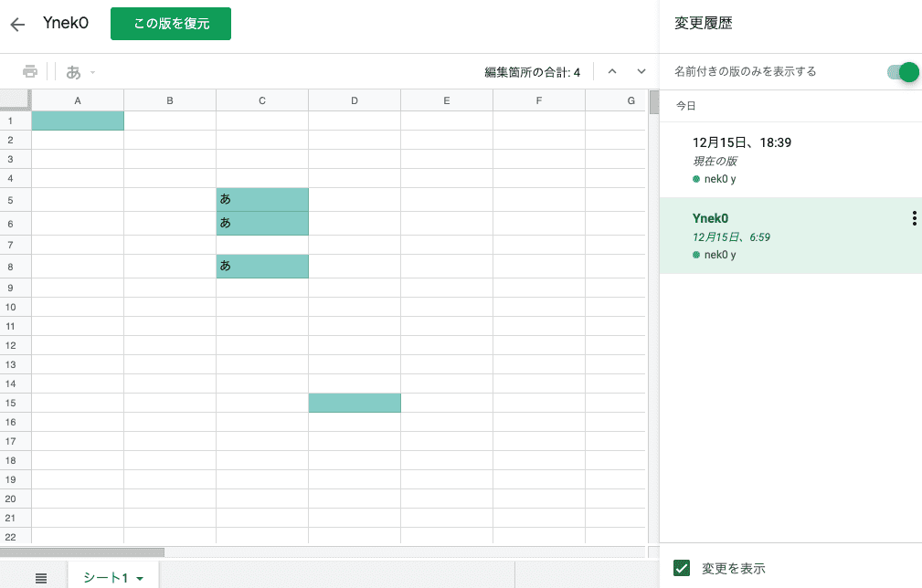Click the print icon in the toolbar
Image resolution: width=922 pixels, height=588 pixels.
(30, 71)
